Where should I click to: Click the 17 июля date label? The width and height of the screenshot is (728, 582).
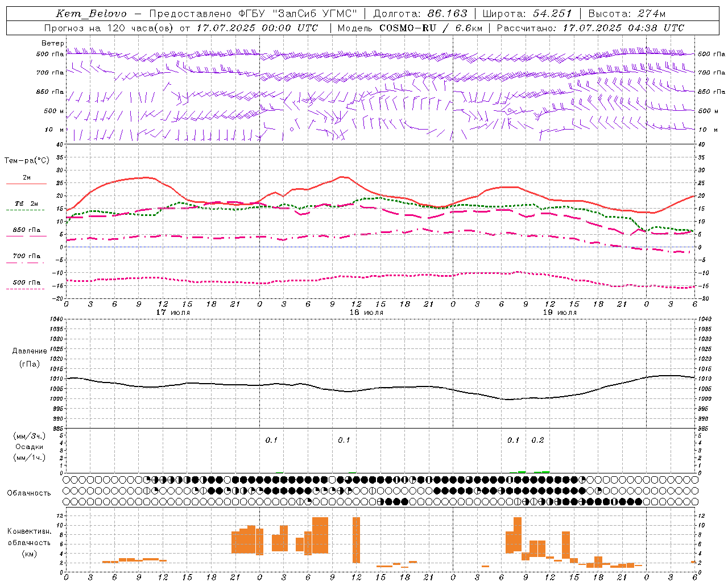(173, 313)
